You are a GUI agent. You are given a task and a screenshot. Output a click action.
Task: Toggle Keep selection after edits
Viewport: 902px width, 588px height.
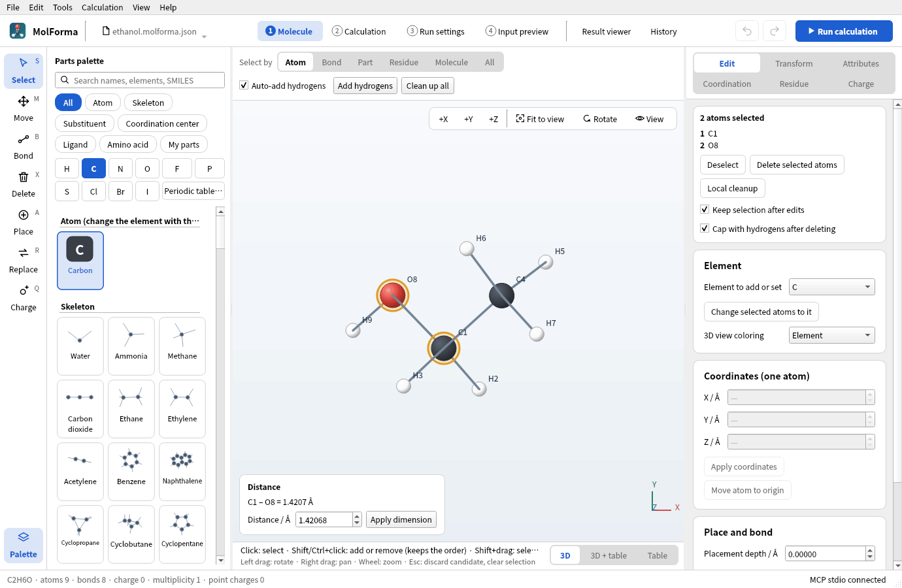pyautogui.click(x=705, y=210)
